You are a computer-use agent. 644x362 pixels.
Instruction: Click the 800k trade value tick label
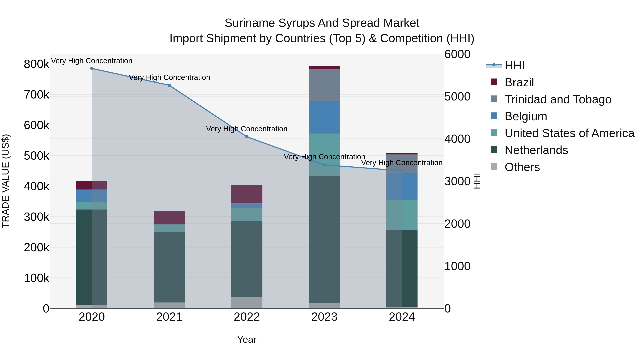pyautogui.click(x=36, y=64)
